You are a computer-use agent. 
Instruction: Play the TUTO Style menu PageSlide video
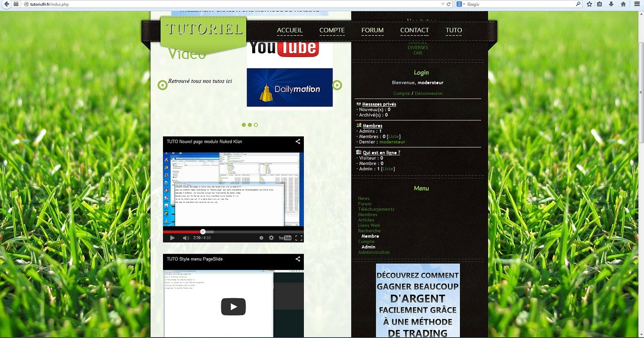click(x=233, y=307)
